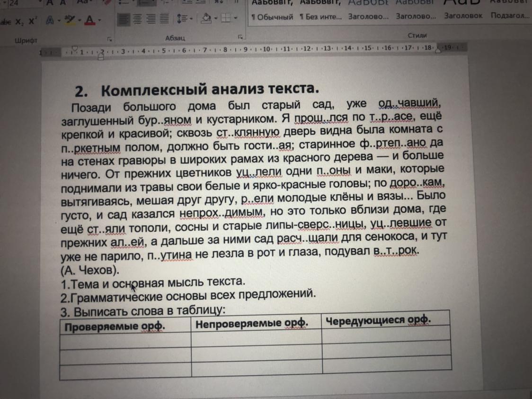Click the heading 'Комплексный анализ текста.'
The height and width of the screenshot is (399, 532).
(x=210, y=89)
